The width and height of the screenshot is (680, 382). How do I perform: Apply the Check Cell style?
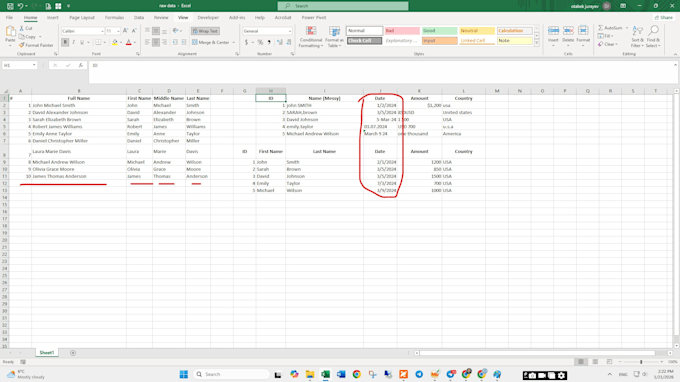tap(364, 40)
